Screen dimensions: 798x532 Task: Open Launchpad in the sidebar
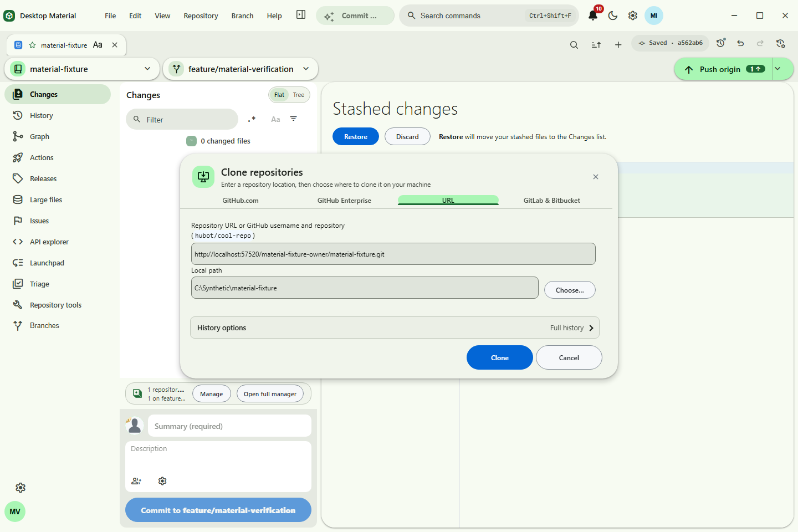coord(58,263)
